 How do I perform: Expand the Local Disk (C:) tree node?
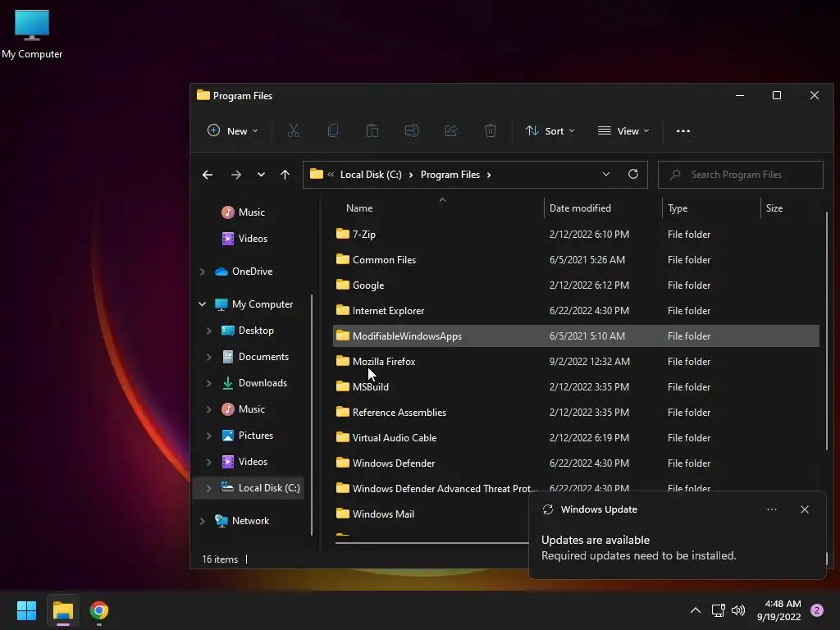pos(209,488)
